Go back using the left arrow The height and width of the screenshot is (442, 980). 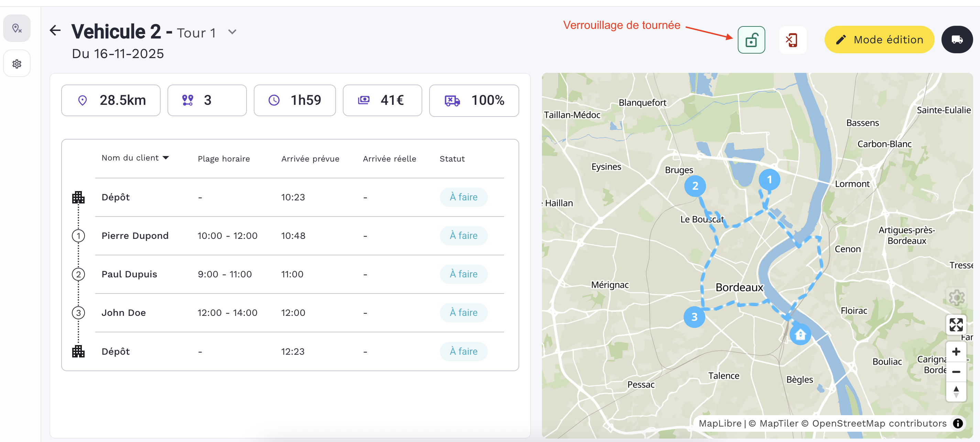coord(55,31)
